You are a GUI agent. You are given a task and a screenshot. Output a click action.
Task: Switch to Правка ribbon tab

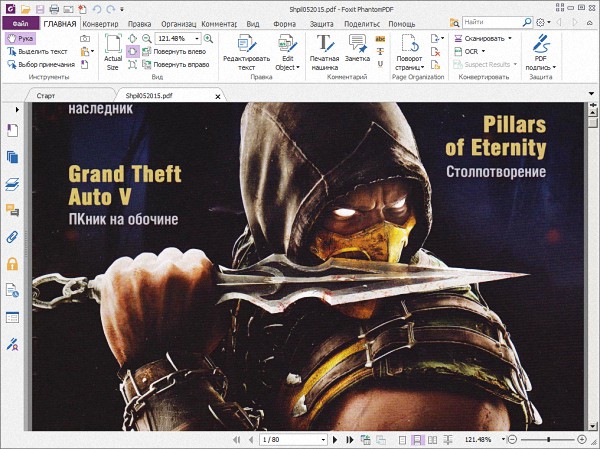pyautogui.click(x=139, y=24)
